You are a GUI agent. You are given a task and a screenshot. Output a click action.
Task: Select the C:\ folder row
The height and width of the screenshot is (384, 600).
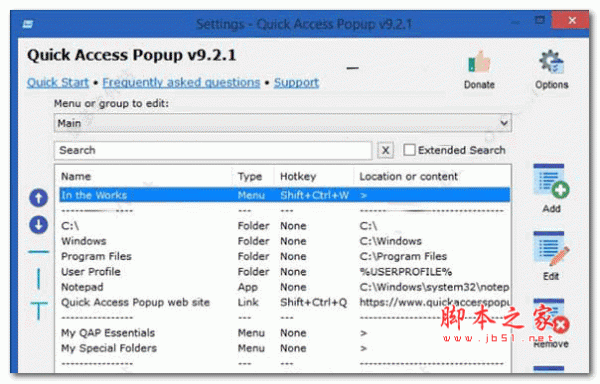(x=285, y=226)
